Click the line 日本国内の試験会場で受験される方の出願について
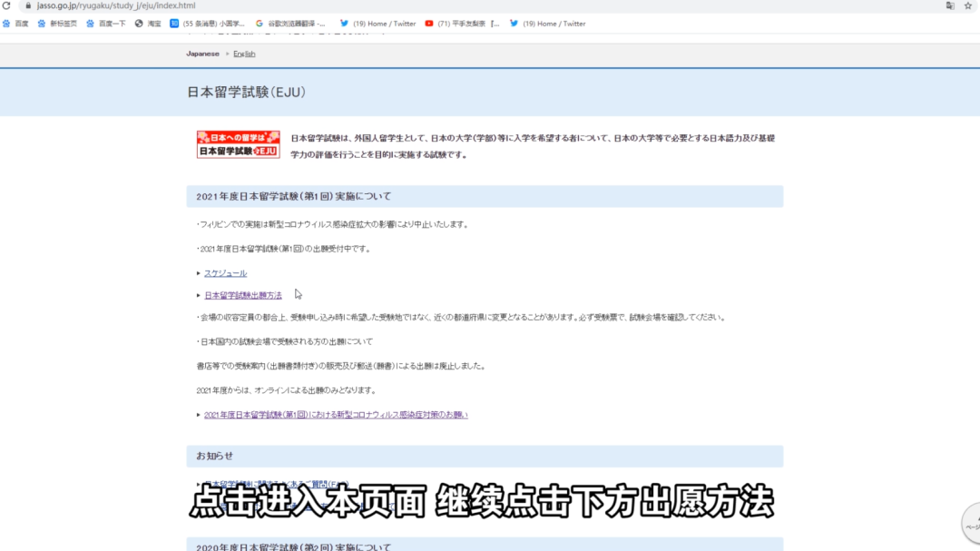Viewport: 980px width, 551px height. pos(285,341)
